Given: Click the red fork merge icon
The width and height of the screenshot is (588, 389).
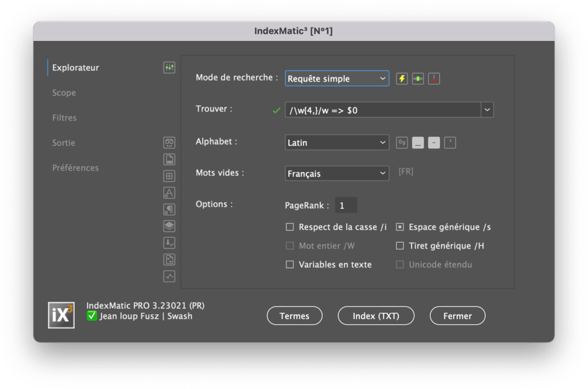Looking at the screenshot, I should [434, 79].
